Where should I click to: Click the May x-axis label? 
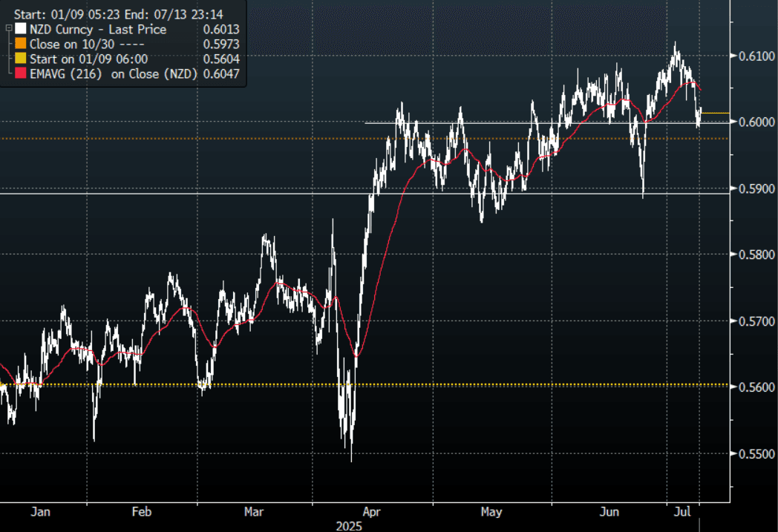click(491, 511)
